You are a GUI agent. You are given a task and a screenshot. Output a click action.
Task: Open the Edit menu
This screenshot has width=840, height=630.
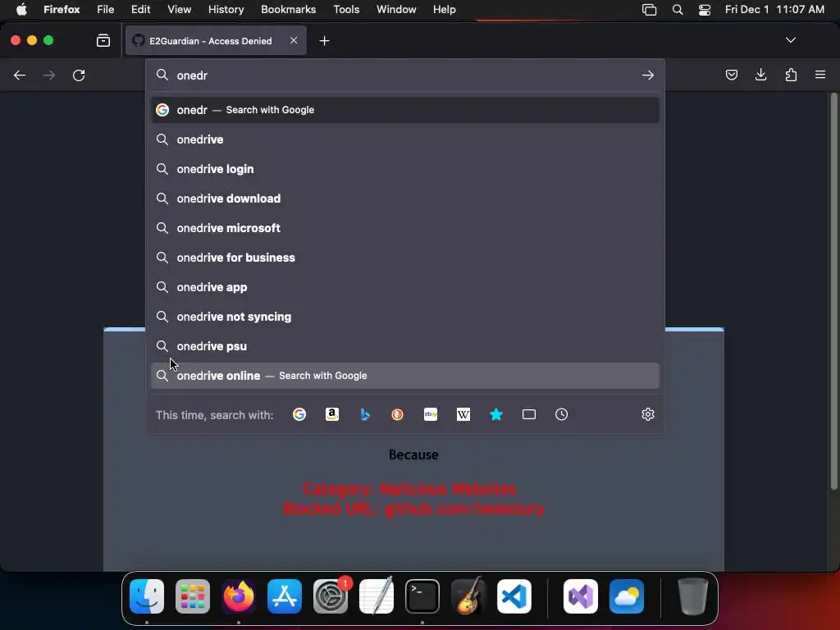tap(140, 10)
